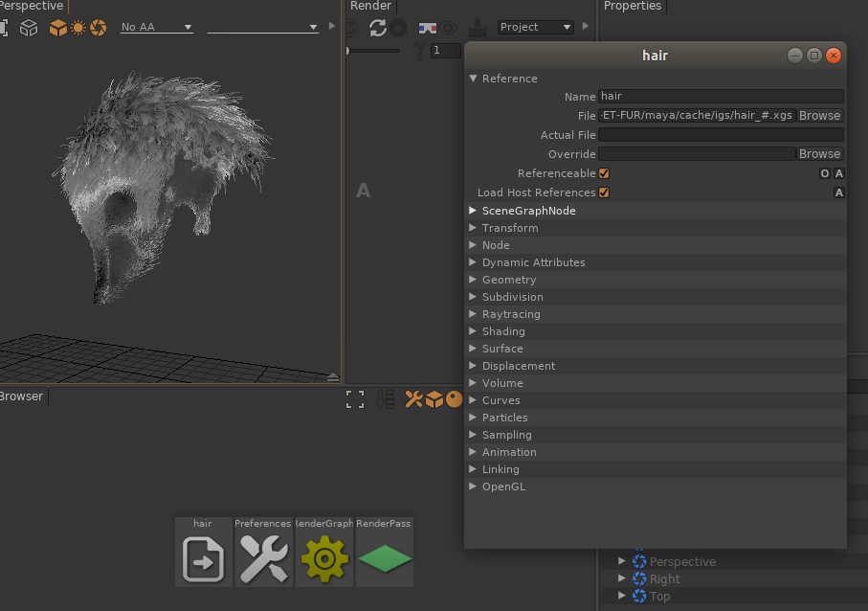Expand the Transform section
868x611 pixels.
coord(510,228)
